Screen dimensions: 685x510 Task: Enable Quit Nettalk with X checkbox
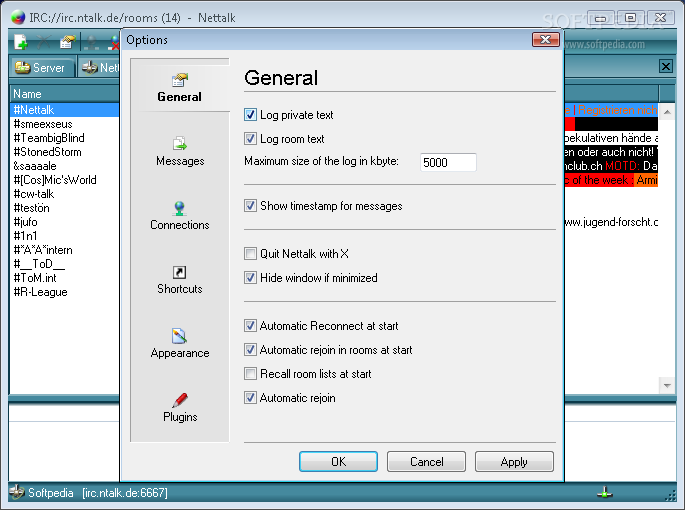250,253
